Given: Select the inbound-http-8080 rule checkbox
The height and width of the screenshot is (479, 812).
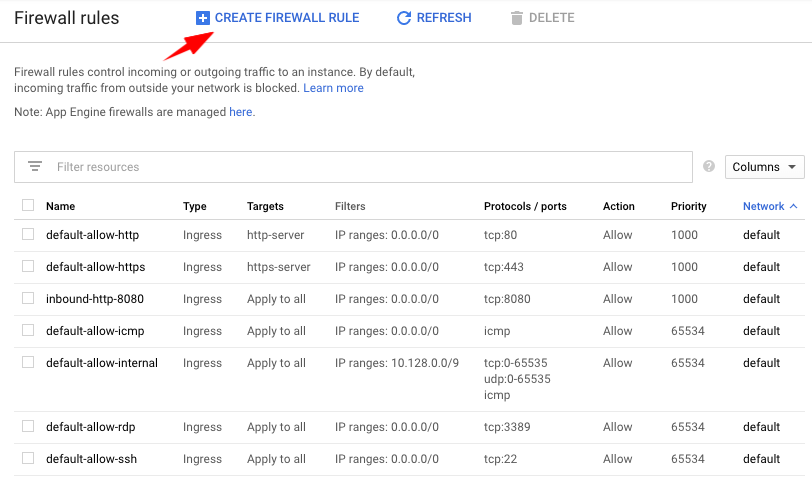Looking at the screenshot, I should click(x=28, y=299).
